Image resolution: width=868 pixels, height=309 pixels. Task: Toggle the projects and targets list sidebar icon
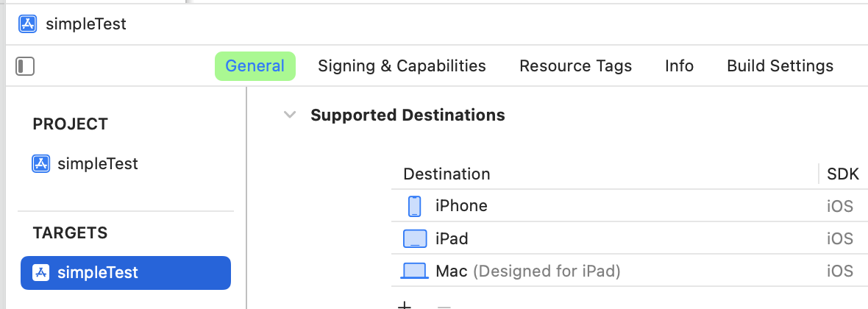point(25,66)
